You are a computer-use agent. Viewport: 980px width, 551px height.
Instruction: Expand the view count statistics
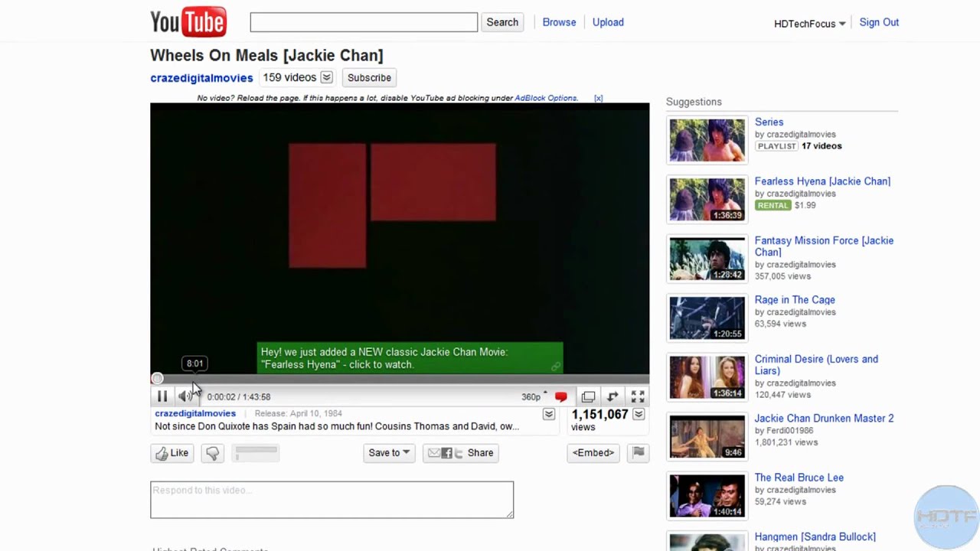(x=639, y=414)
